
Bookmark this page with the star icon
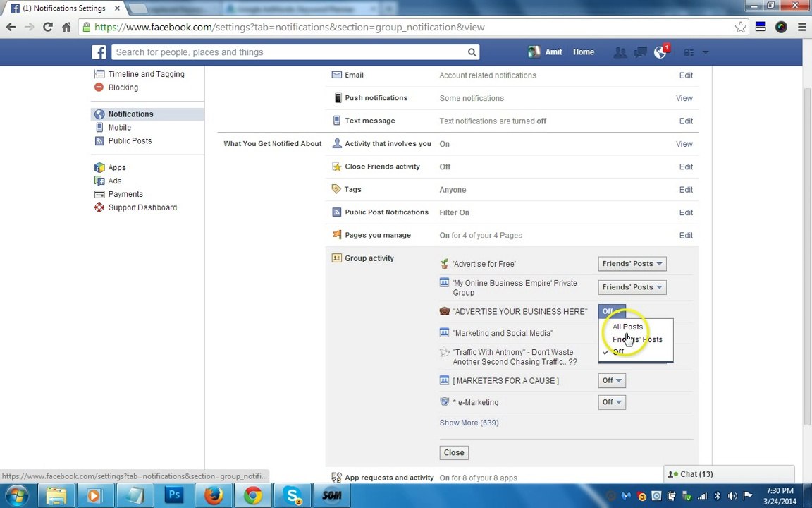point(741,27)
